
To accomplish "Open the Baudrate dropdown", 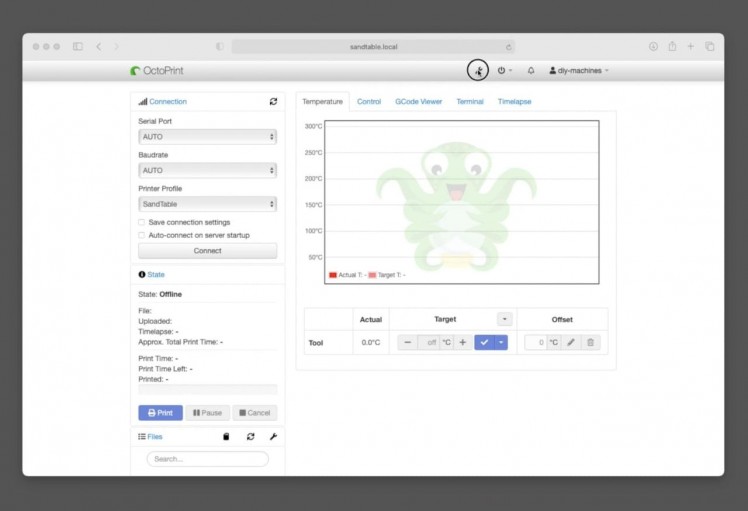I will click(208, 170).
